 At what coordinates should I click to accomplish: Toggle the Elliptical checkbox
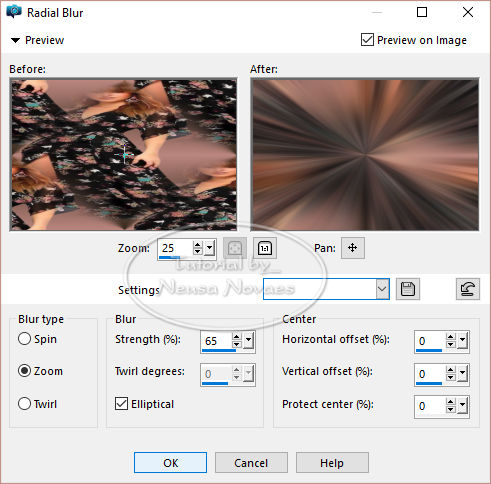(x=121, y=404)
